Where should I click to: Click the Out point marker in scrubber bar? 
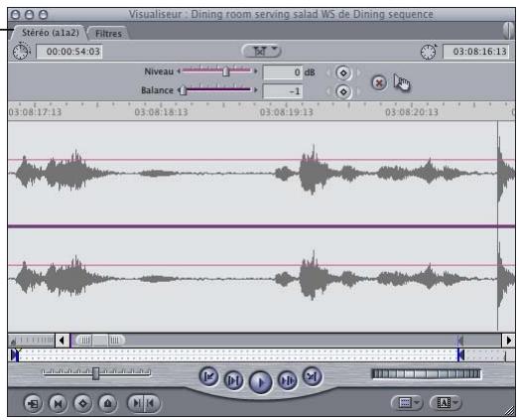point(460,354)
